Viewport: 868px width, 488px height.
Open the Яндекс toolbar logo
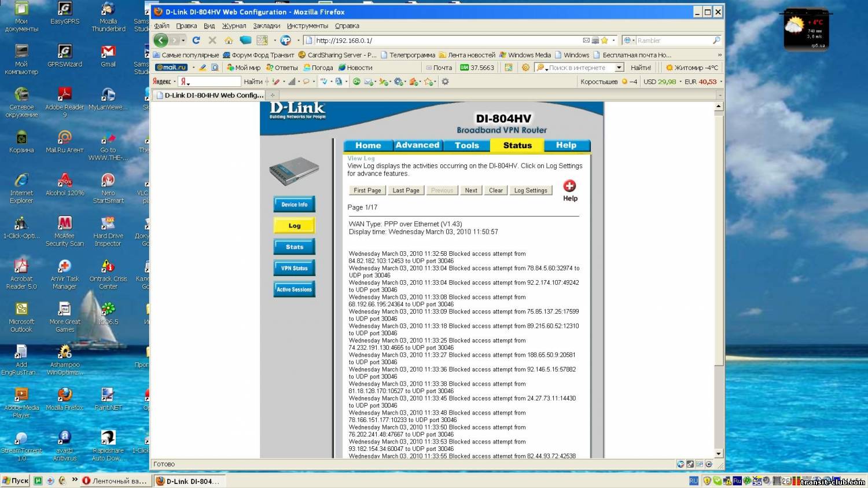161,82
